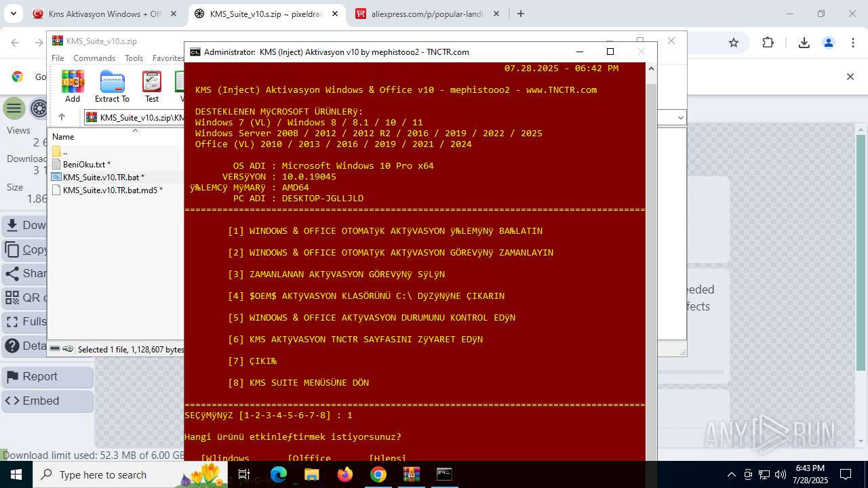Click the pixeldrain round logo icon

pos(39,108)
